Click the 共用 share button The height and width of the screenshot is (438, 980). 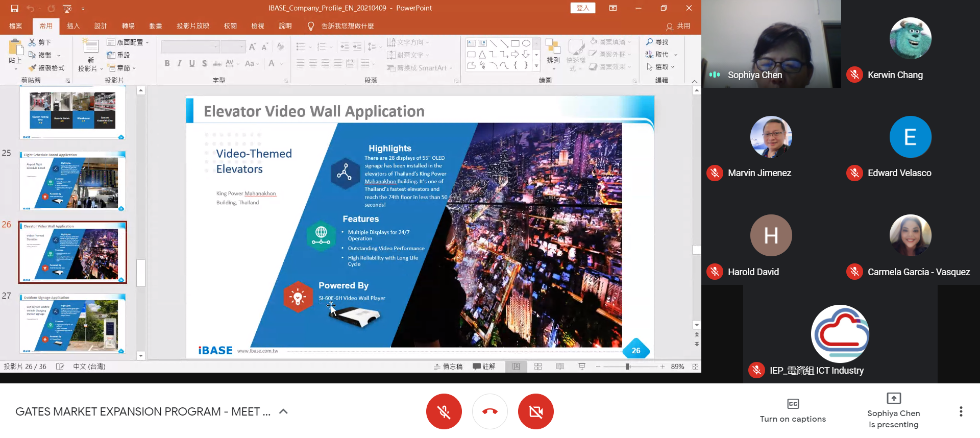(678, 26)
